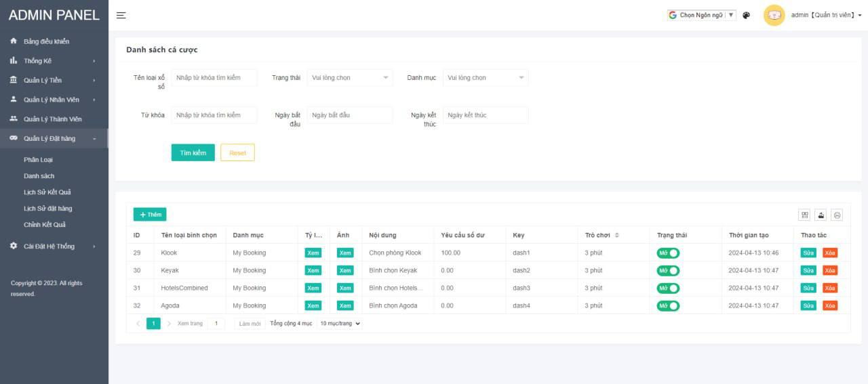Open the column filter grid icon
The height and width of the screenshot is (384, 868).
(805, 215)
